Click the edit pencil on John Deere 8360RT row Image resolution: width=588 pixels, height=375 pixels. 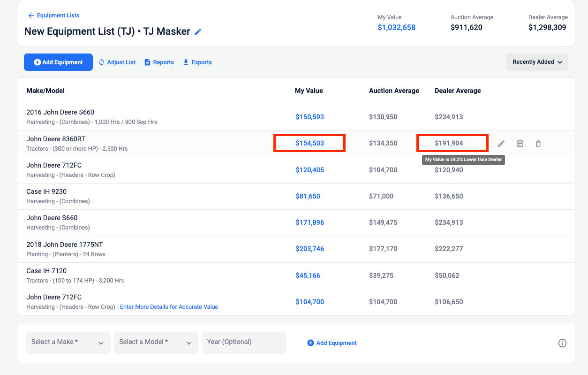[x=501, y=144]
